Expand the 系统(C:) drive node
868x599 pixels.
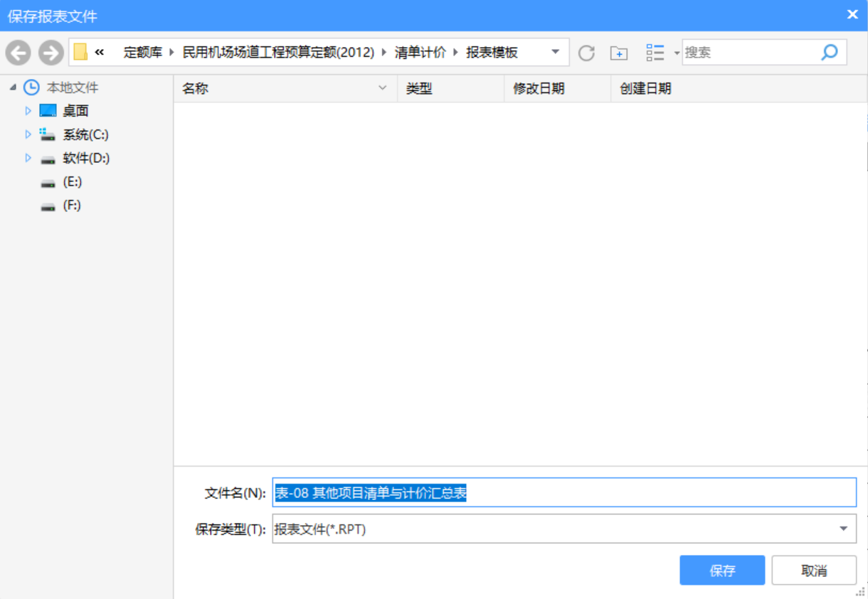(28, 134)
